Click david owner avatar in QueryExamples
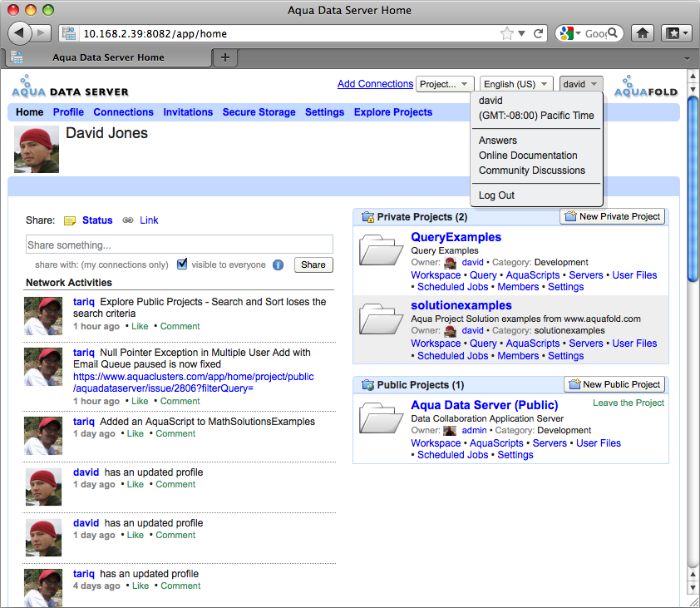Image resolution: width=700 pixels, height=608 pixels. [451, 263]
